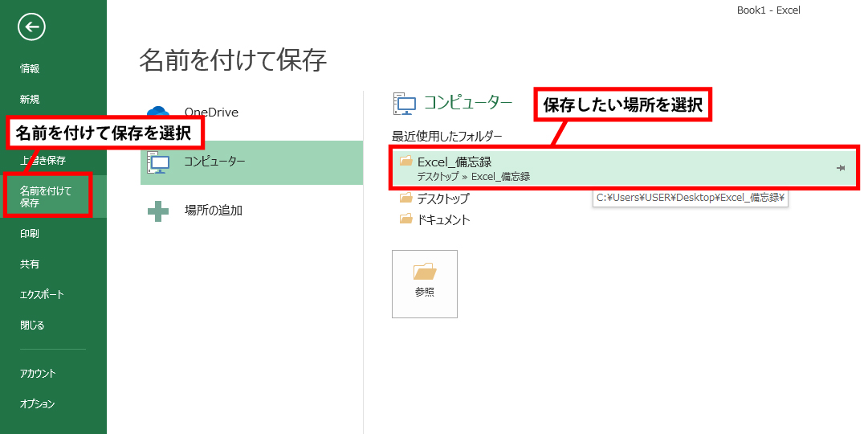
Task: Open the 共有 page
Action: click(x=30, y=264)
